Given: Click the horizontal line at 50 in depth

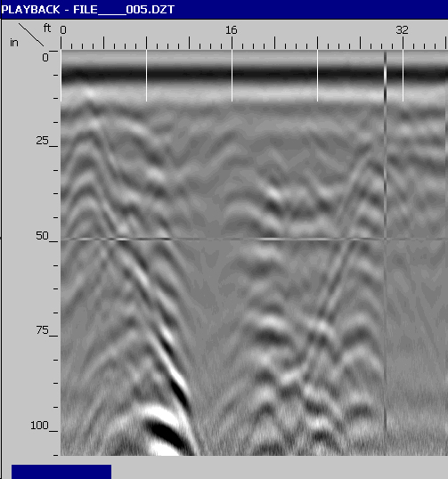Looking at the screenshot, I should click(254, 239).
